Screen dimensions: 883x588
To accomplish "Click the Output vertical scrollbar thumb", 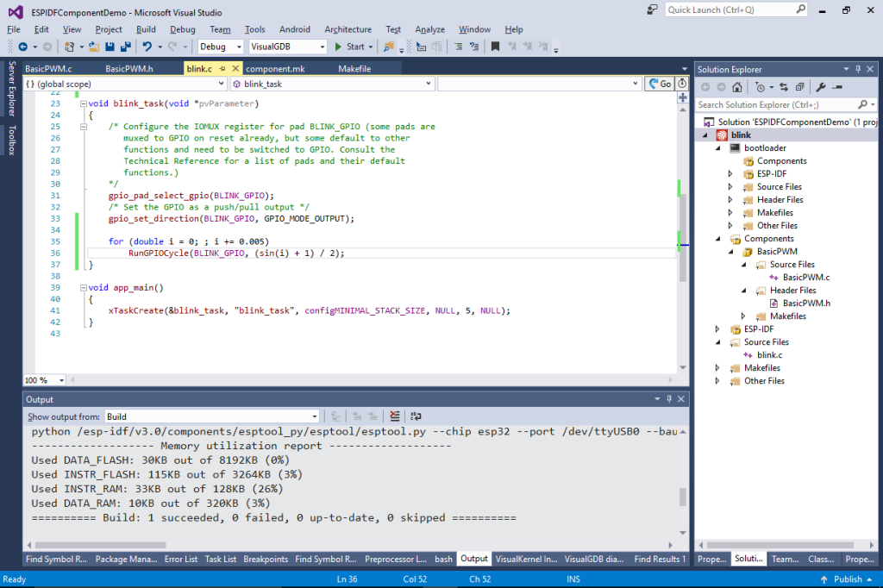I will [x=683, y=497].
